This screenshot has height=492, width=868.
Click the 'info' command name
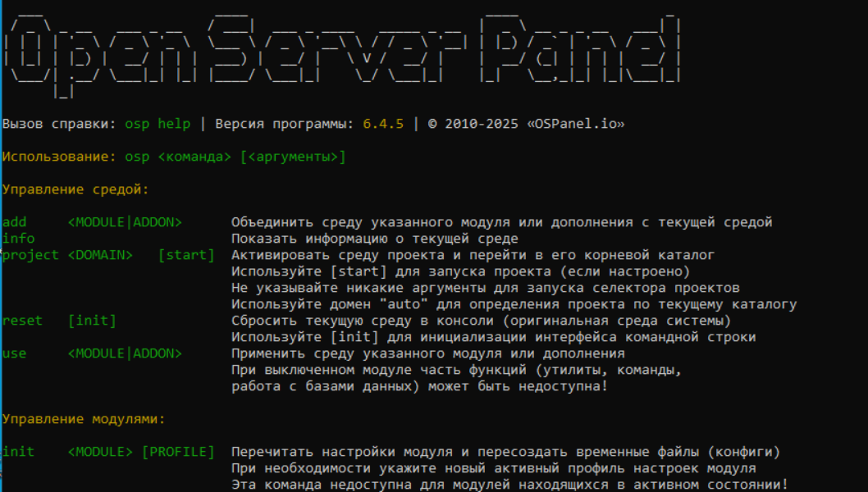pos(18,239)
